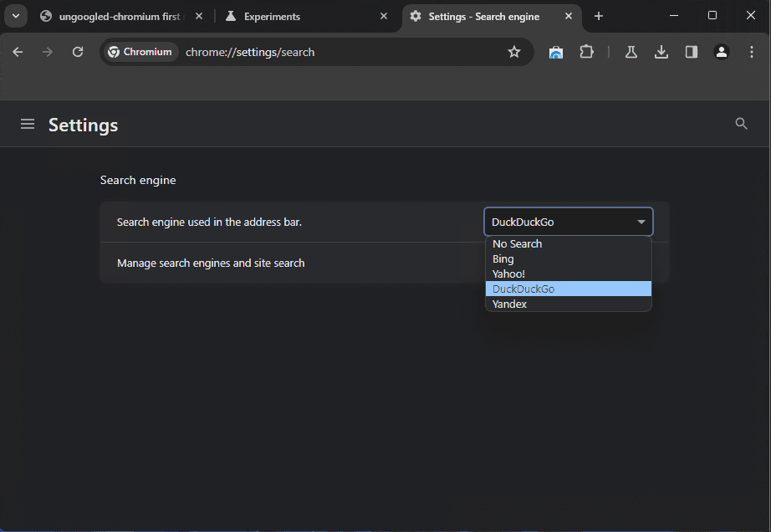771x532 pixels.
Task: Expand the tab search chevron
Action: click(15, 16)
